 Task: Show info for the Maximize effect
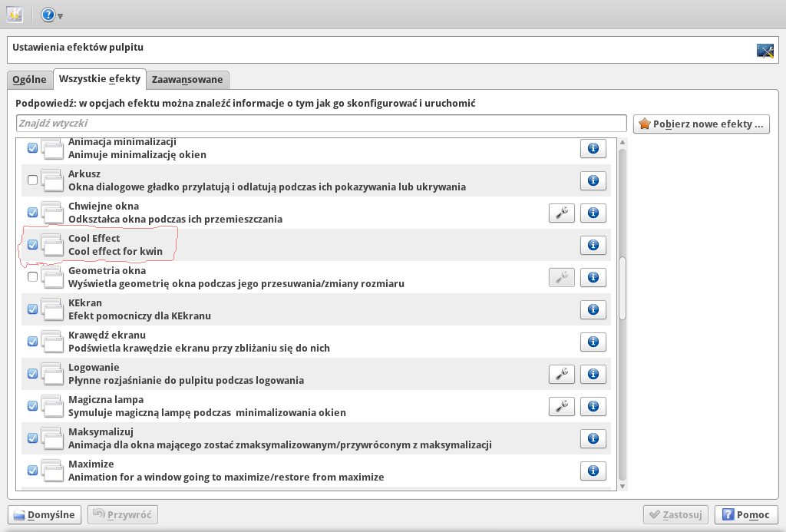click(593, 471)
